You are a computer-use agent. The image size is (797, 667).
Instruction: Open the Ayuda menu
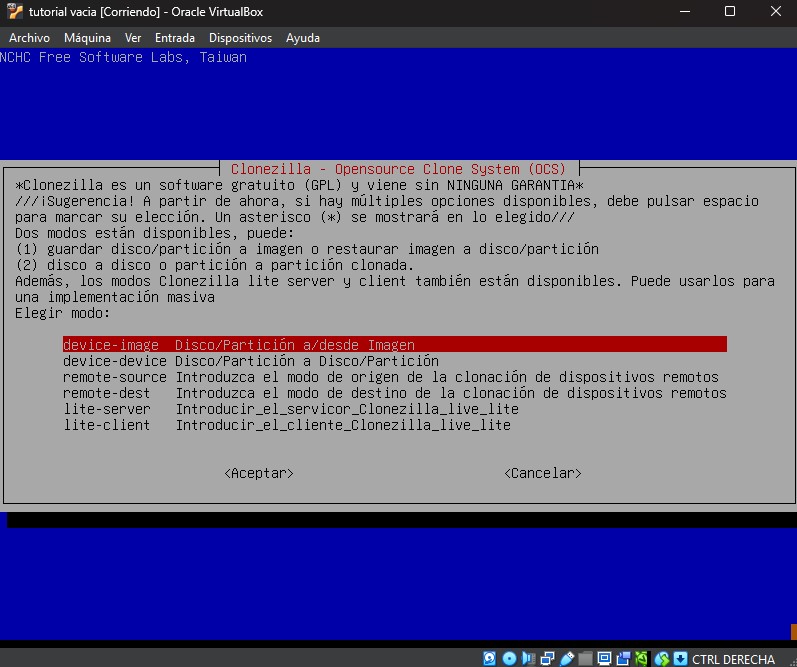pyautogui.click(x=303, y=38)
